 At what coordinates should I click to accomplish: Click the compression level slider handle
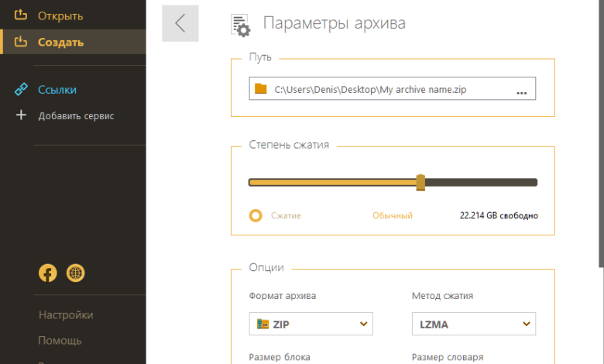click(x=420, y=182)
